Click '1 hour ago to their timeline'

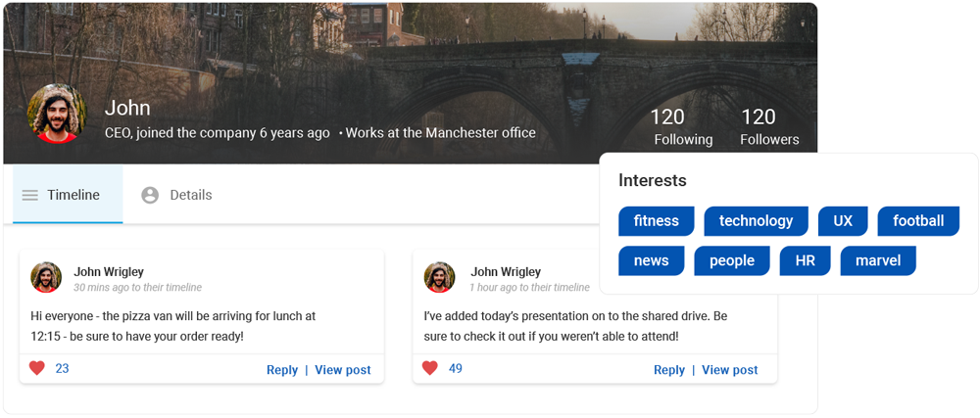530,288
